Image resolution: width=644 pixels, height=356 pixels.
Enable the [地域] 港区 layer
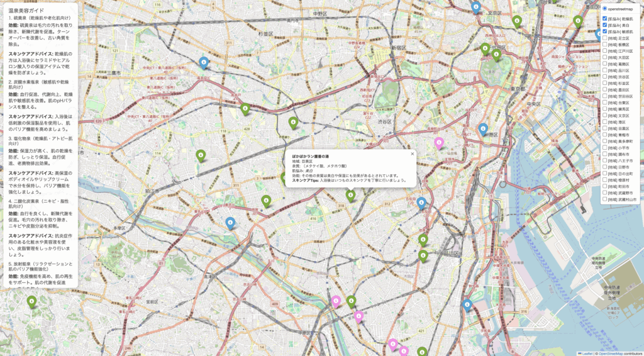pos(605,122)
